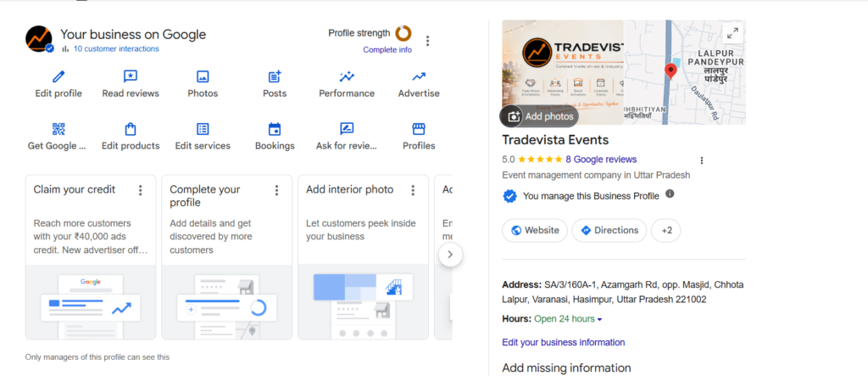Open the Posts icon

(x=275, y=76)
